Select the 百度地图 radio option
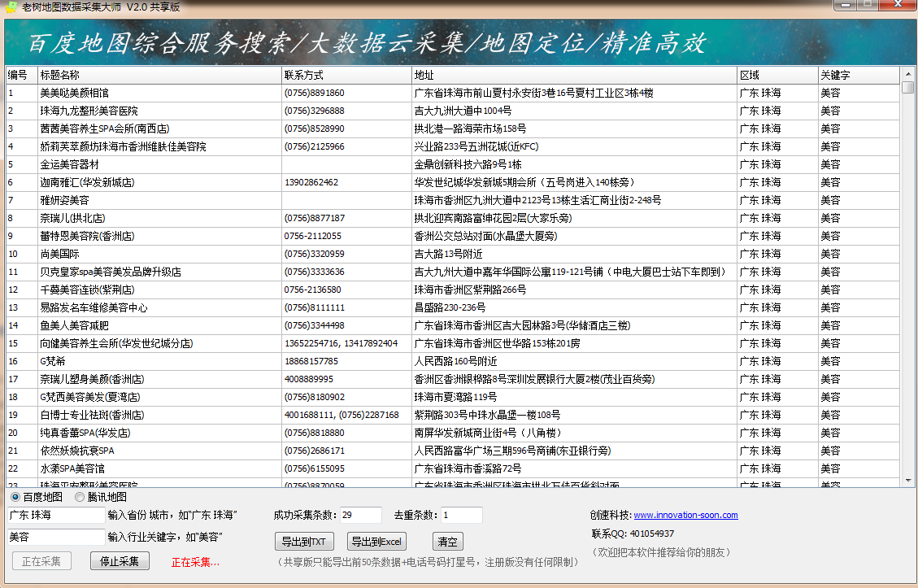This screenshot has width=918, height=588. click(x=15, y=497)
